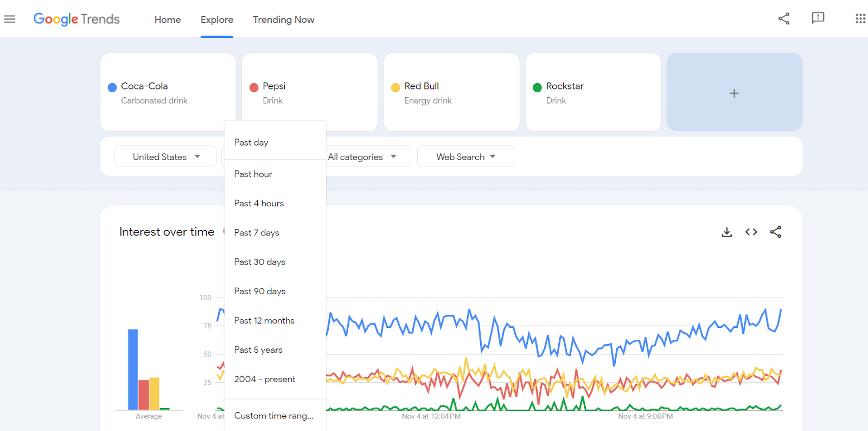Choose 2004 - present range
The width and height of the screenshot is (868, 431).
click(275, 379)
